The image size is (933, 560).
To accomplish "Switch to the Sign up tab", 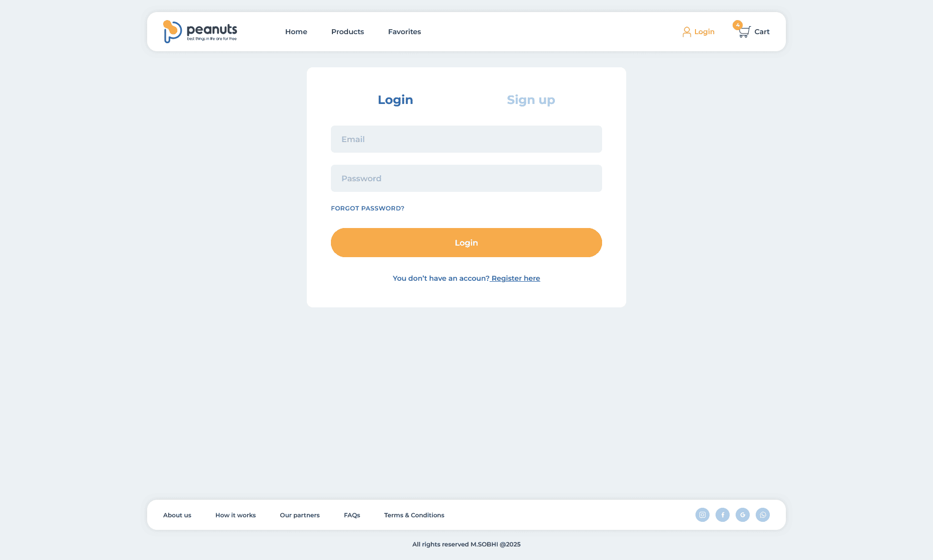I will point(531,100).
